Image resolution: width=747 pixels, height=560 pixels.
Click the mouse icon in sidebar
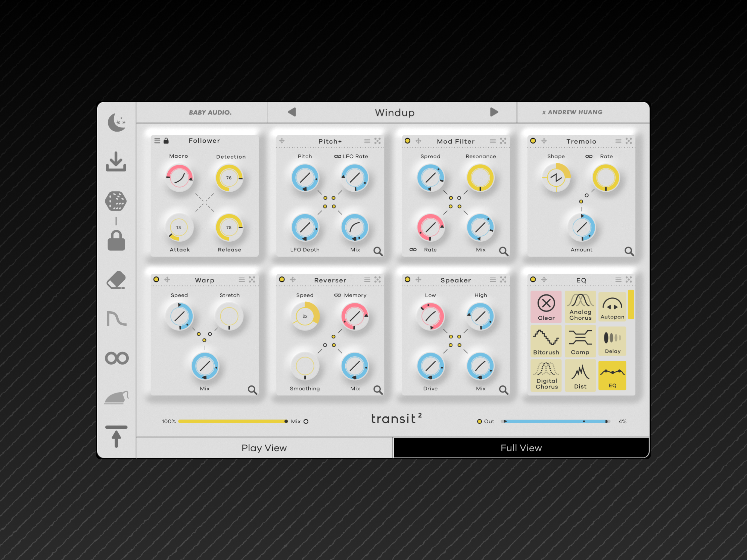117,397
